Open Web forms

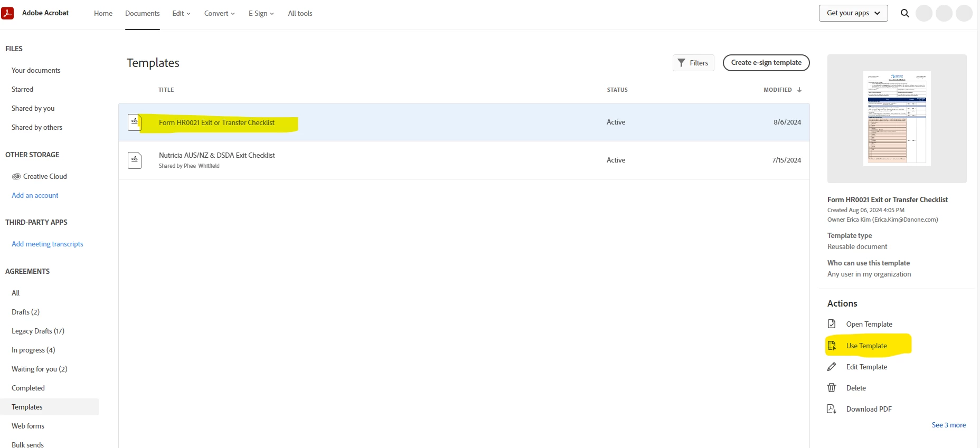click(28, 426)
